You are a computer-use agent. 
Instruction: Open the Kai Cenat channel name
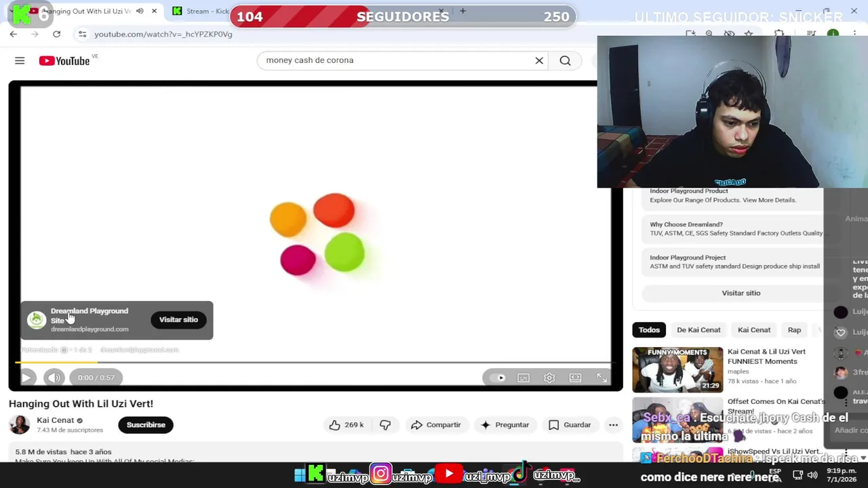55,420
